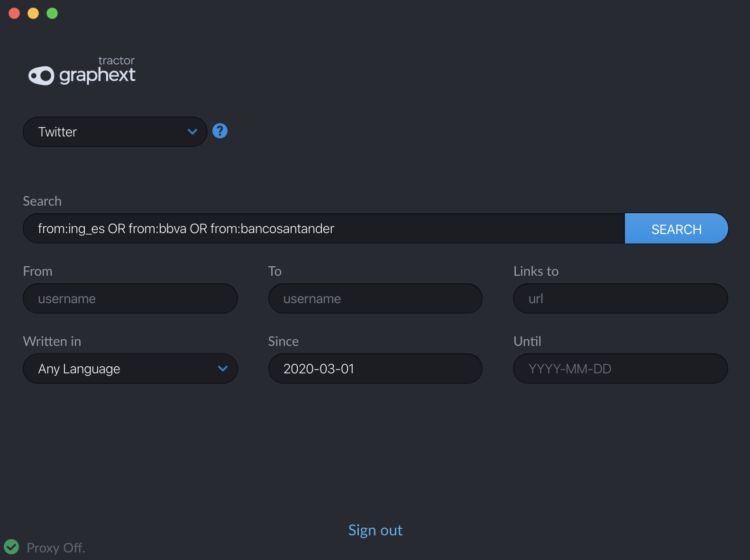Image resolution: width=750 pixels, height=560 pixels.
Task: Click the Since date field
Action: click(375, 369)
